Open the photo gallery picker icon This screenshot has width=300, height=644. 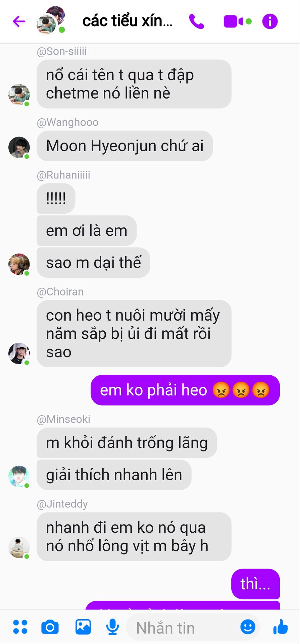click(x=83, y=627)
